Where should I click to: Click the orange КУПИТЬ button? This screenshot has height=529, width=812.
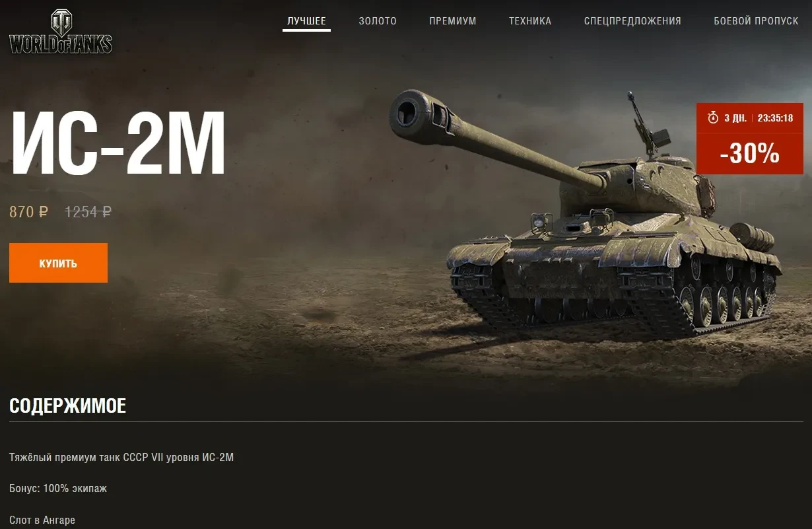58,263
